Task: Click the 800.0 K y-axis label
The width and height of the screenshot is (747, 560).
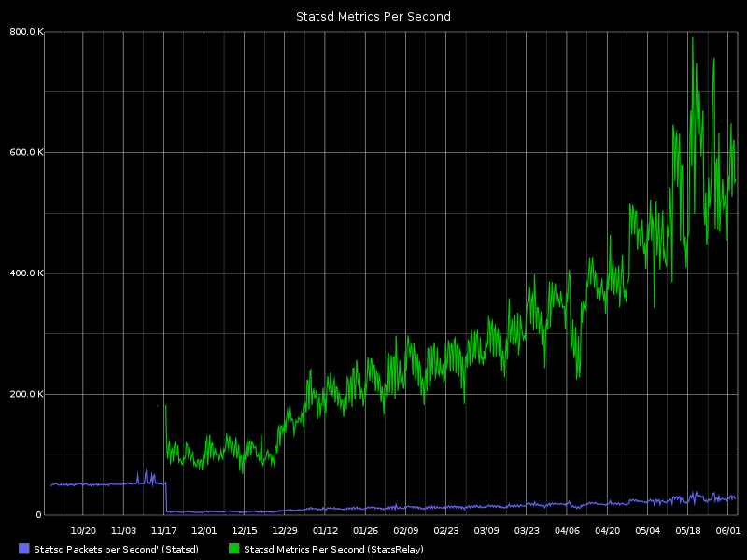Action: click(27, 32)
